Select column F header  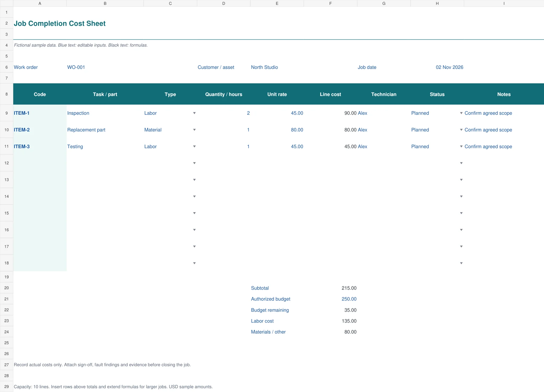pyautogui.click(x=330, y=3)
